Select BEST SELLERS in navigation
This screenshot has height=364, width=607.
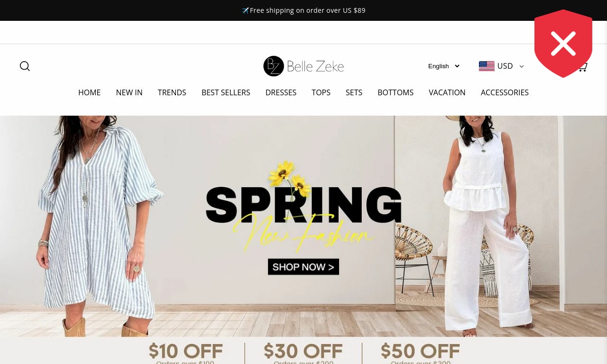click(x=226, y=92)
